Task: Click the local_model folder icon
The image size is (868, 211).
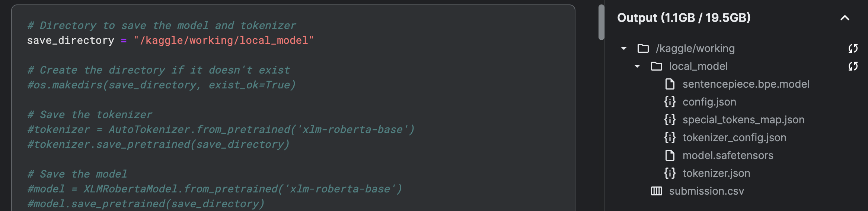Action: [656, 66]
